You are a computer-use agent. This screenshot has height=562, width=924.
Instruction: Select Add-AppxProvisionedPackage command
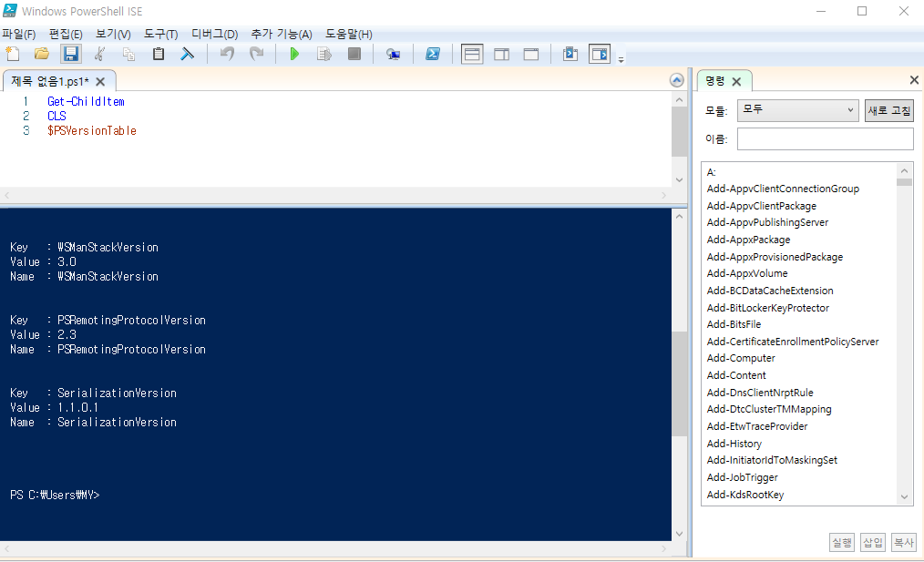(x=775, y=257)
